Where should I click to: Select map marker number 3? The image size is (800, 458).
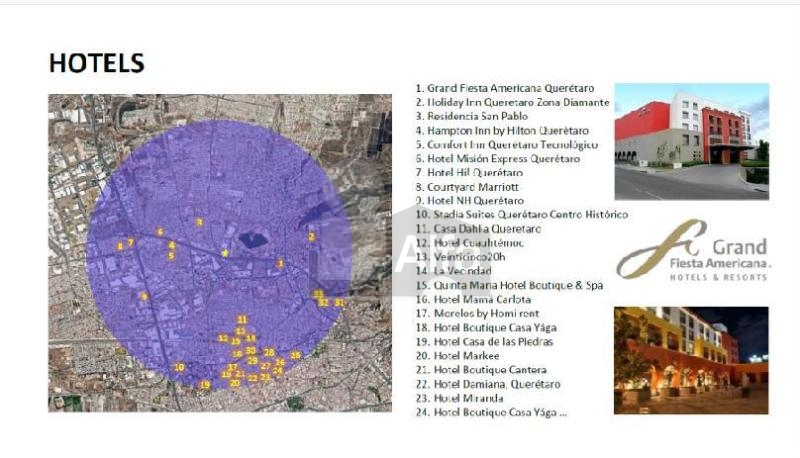[280, 263]
